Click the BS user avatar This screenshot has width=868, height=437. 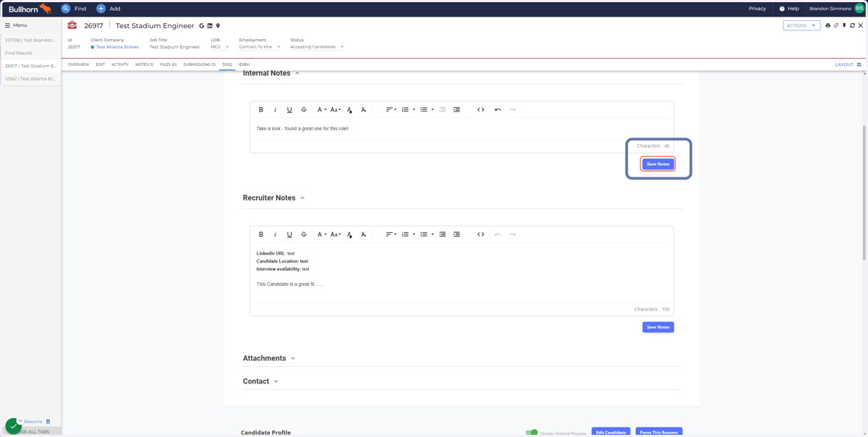859,9
